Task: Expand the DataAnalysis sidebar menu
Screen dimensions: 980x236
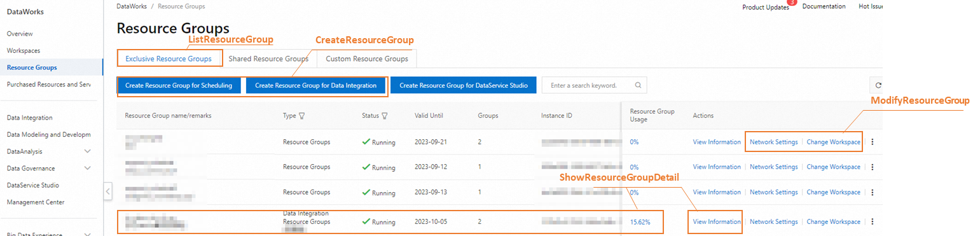Action: click(x=88, y=151)
